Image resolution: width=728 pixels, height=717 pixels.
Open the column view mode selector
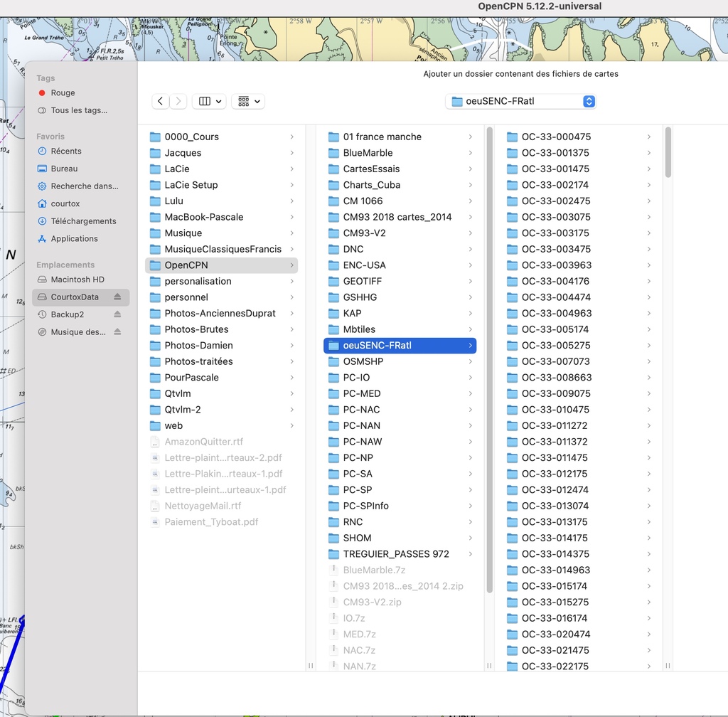pyautogui.click(x=209, y=102)
